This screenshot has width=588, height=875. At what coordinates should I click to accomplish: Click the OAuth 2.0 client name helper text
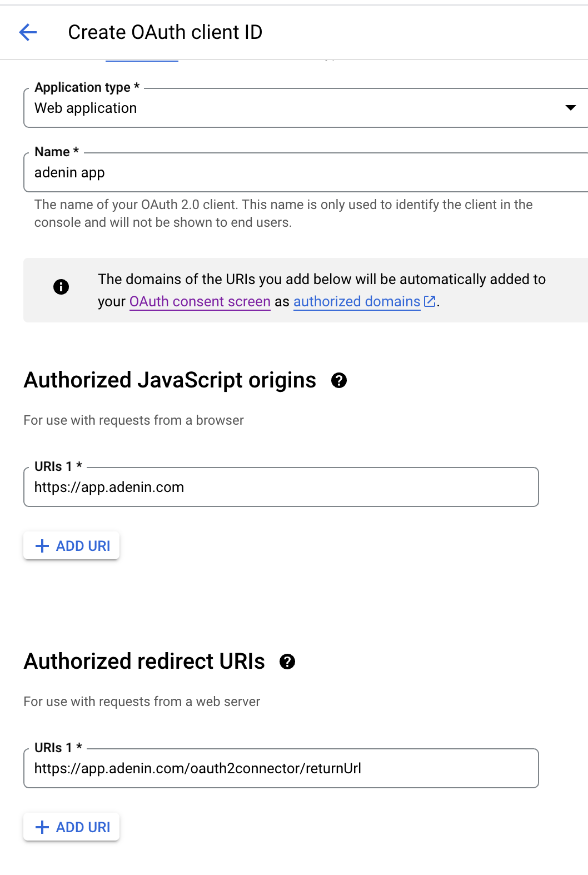pyautogui.click(x=283, y=213)
